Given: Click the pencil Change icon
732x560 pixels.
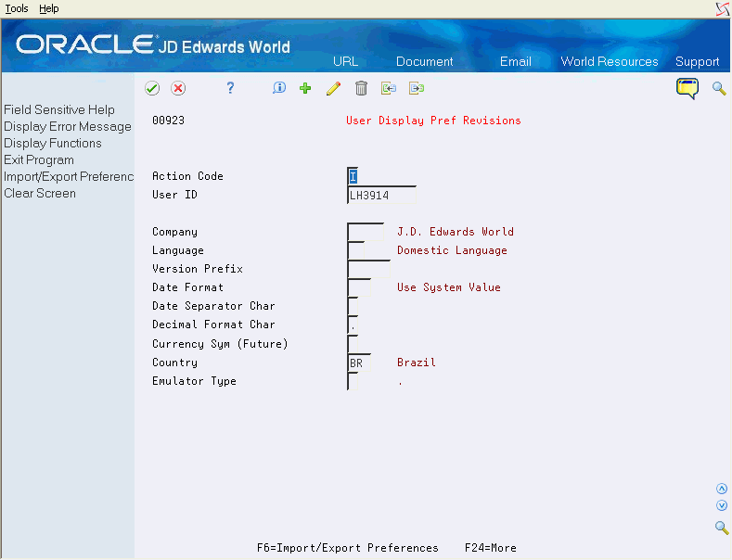Looking at the screenshot, I should (x=333, y=88).
